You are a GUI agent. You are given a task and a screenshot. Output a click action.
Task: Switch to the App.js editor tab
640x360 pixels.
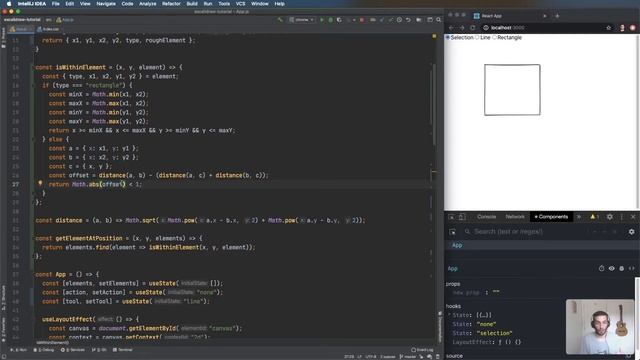(x=20, y=29)
